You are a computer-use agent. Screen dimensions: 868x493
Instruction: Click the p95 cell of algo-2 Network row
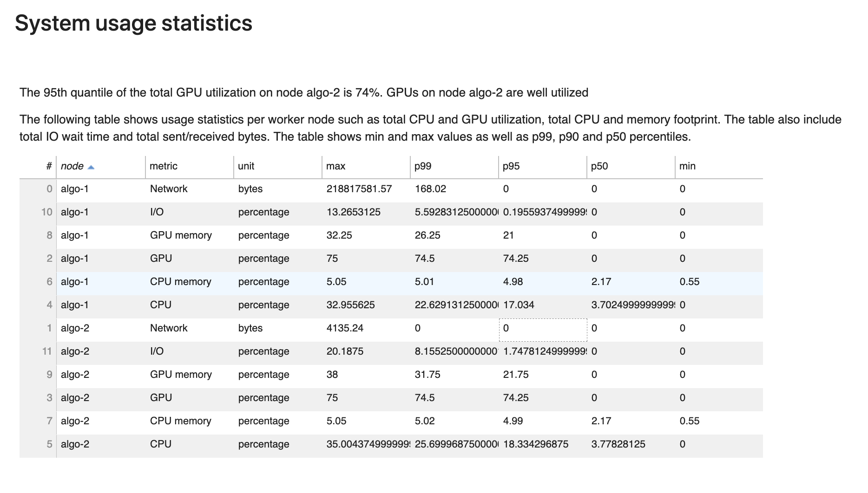coord(542,328)
